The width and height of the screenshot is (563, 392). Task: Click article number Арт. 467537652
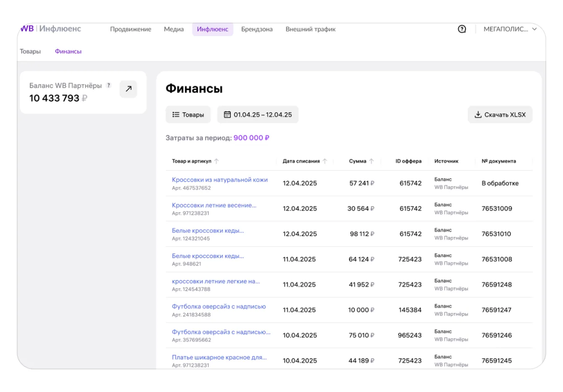(191, 188)
